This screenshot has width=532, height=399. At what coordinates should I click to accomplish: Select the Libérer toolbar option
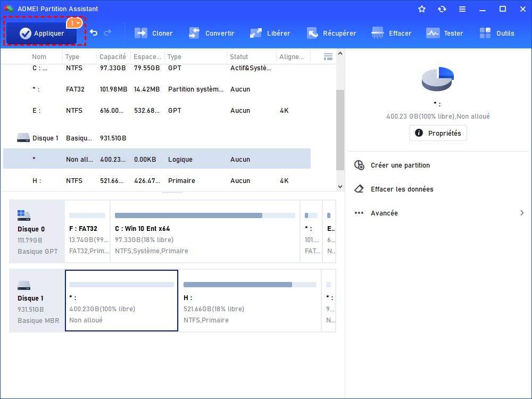[270, 34]
